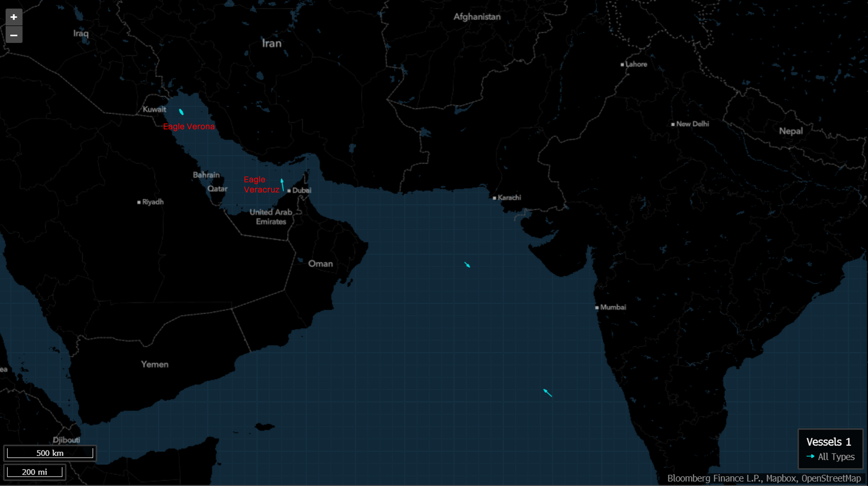The image size is (868, 486).
Task: Click the Riyadh city marker
Action: click(139, 202)
